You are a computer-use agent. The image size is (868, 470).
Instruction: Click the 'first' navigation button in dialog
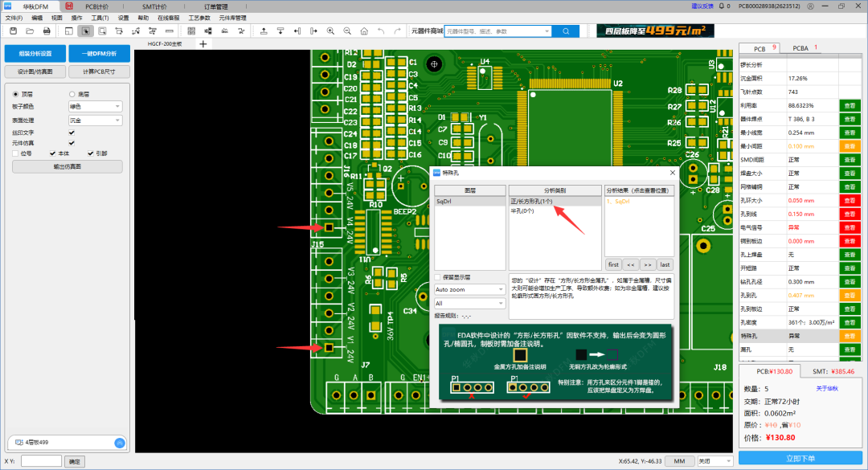click(613, 264)
